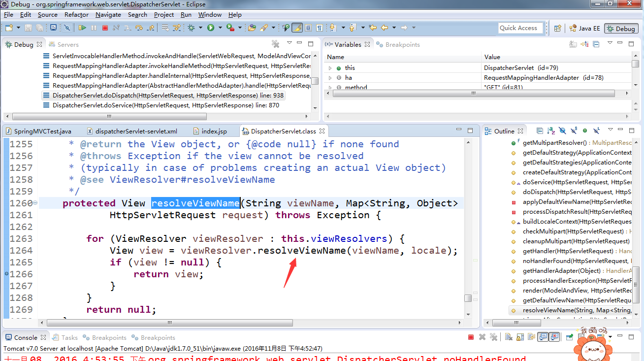Select doDispatch method in Outline
The height and width of the screenshot is (361, 644).
tap(572, 192)
